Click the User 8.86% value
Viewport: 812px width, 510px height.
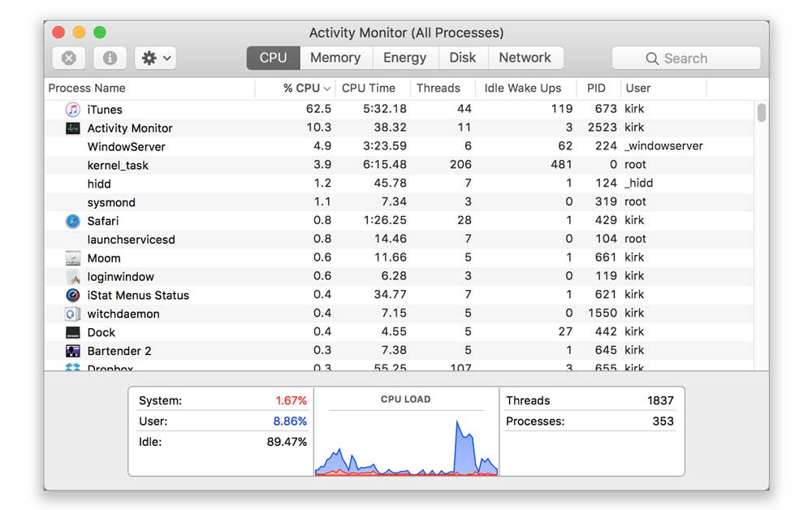290,421
